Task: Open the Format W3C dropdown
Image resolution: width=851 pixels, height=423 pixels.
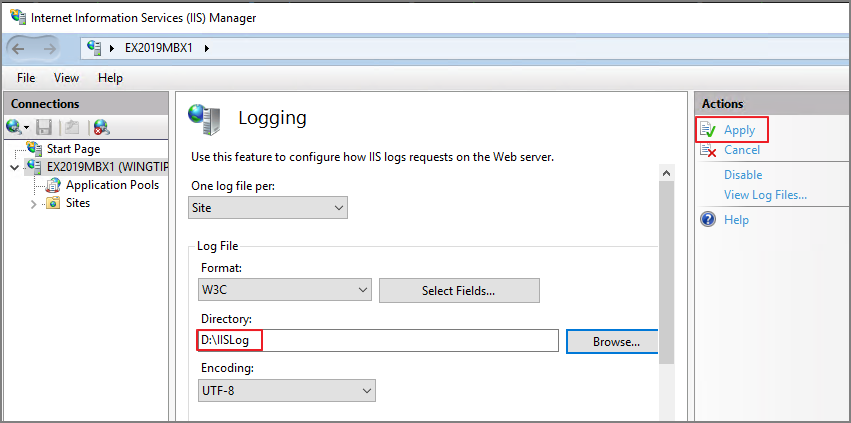Action: click(285, 290)
